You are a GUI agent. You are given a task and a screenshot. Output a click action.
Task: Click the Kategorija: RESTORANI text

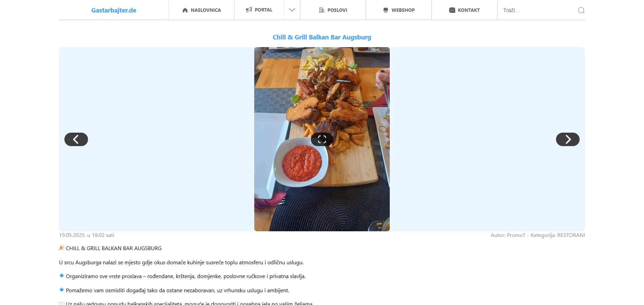558,235
